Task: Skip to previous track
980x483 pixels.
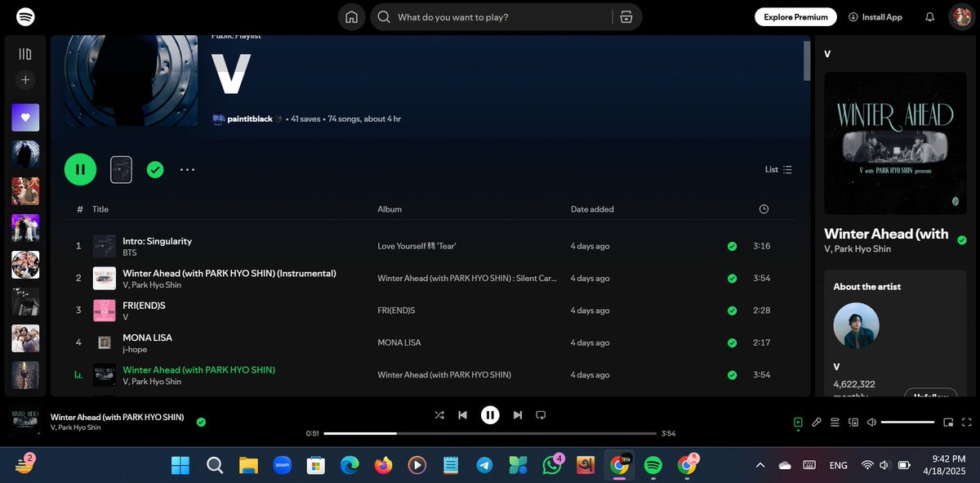Action: tap(463, 415)
